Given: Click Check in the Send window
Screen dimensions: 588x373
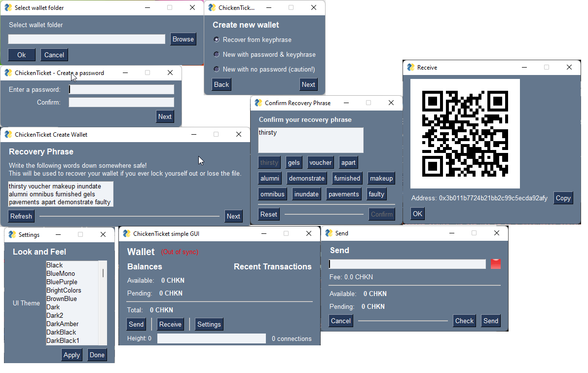Looking at the screenshot, I should tap(464, 321).
